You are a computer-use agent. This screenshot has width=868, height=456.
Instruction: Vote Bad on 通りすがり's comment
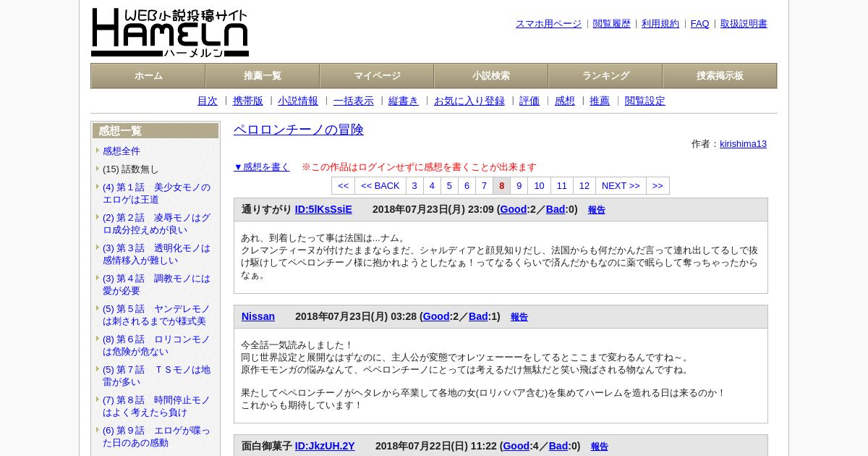556,210
